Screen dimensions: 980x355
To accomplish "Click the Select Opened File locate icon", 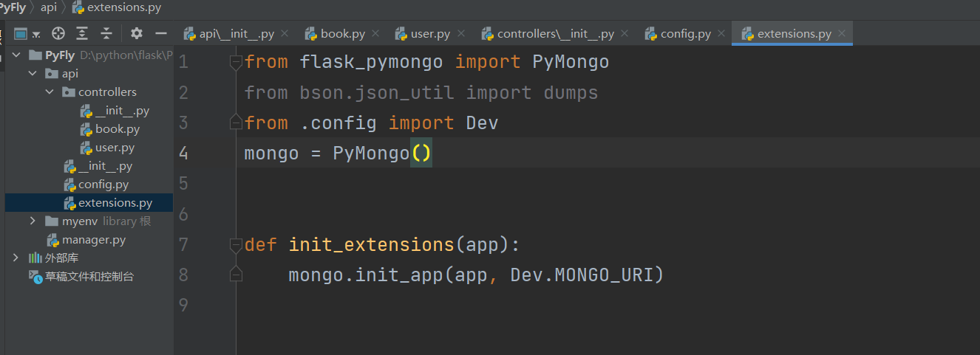I will pos(58,33).
